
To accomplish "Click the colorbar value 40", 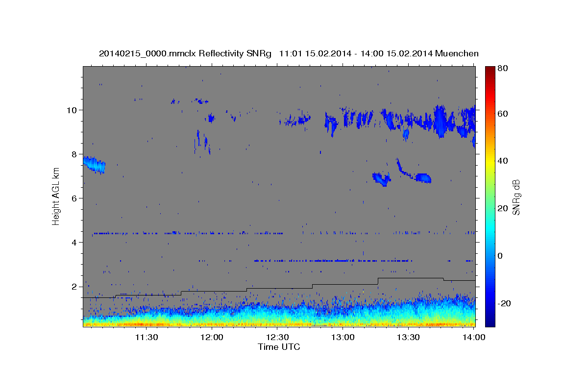I will [x=504, y=161].
